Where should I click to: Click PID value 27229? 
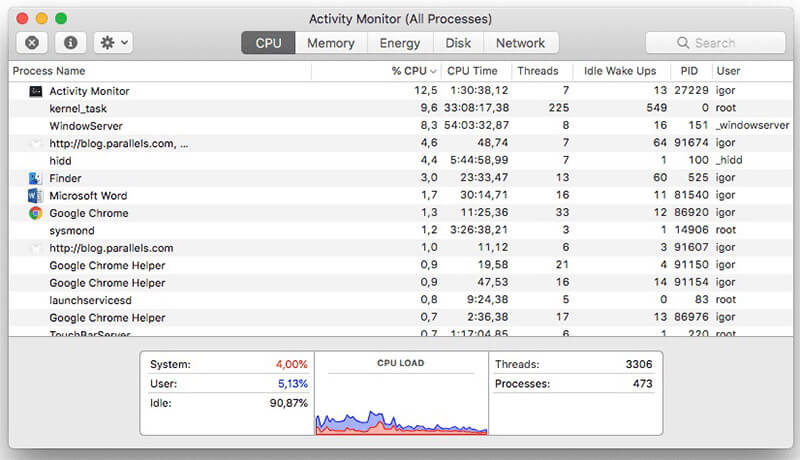pos(691,90)
